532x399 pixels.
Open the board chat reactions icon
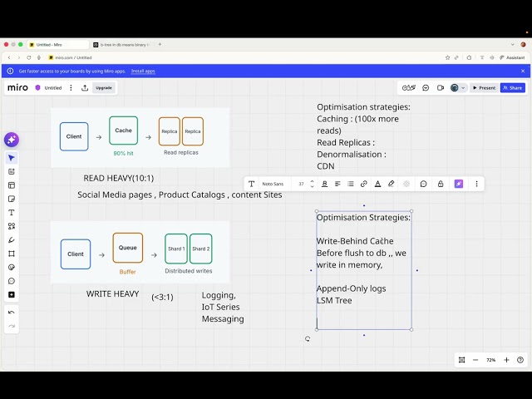[x=426, y=88]
